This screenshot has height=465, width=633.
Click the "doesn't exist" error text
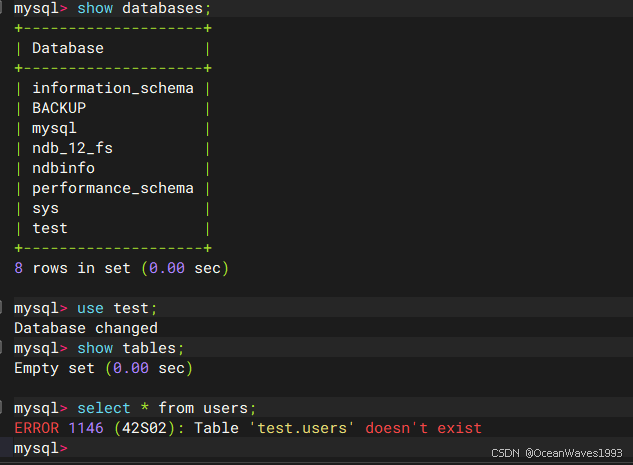click(x=423, y=428)
